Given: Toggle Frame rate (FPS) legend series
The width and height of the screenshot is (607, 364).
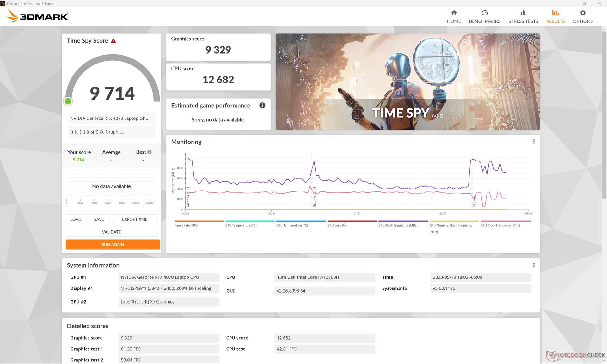Looking at the screenshot, I should [x=186, y=225].
